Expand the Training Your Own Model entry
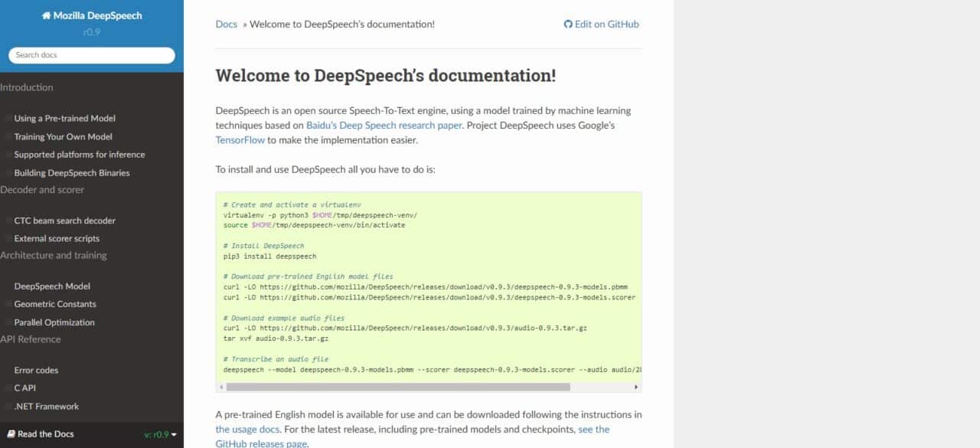The height and width of the screenshot is (448, 980). click(x=8, y=137)
